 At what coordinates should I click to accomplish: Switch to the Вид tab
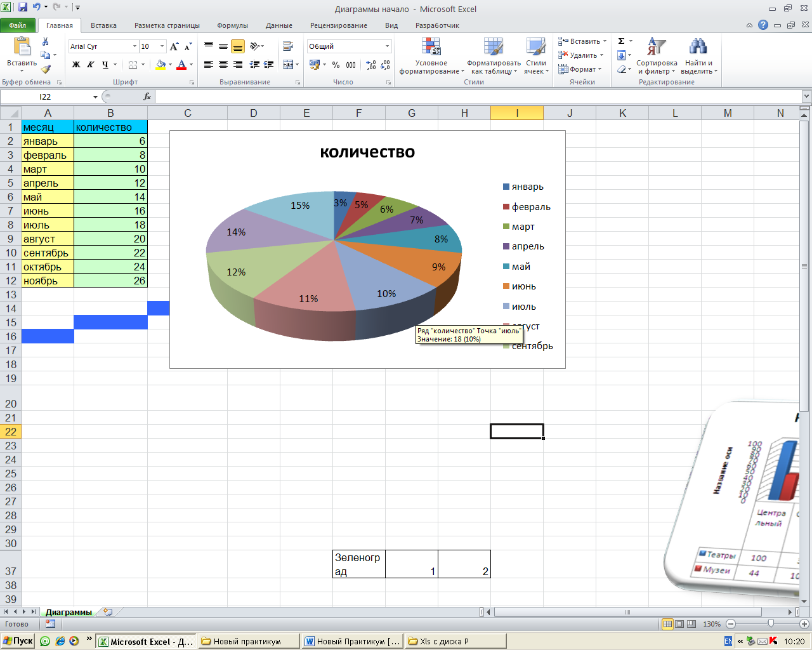pyautogui.click(x=391, y=25)
